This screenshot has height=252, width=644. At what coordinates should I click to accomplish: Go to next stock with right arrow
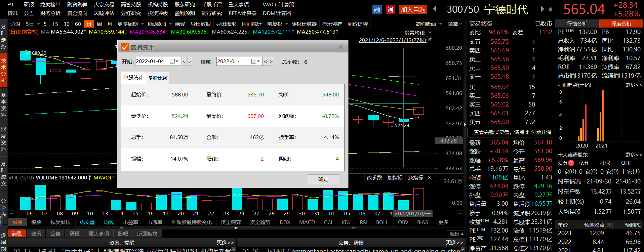[542, 9]
